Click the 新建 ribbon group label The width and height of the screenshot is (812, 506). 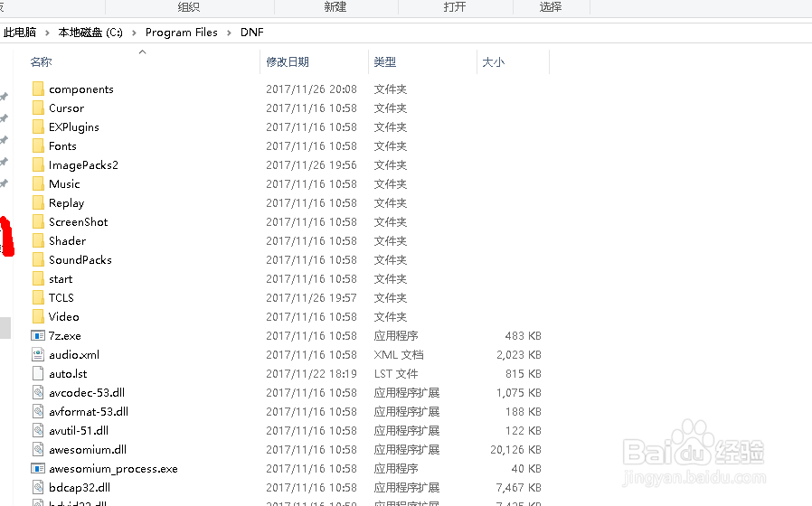335,6
